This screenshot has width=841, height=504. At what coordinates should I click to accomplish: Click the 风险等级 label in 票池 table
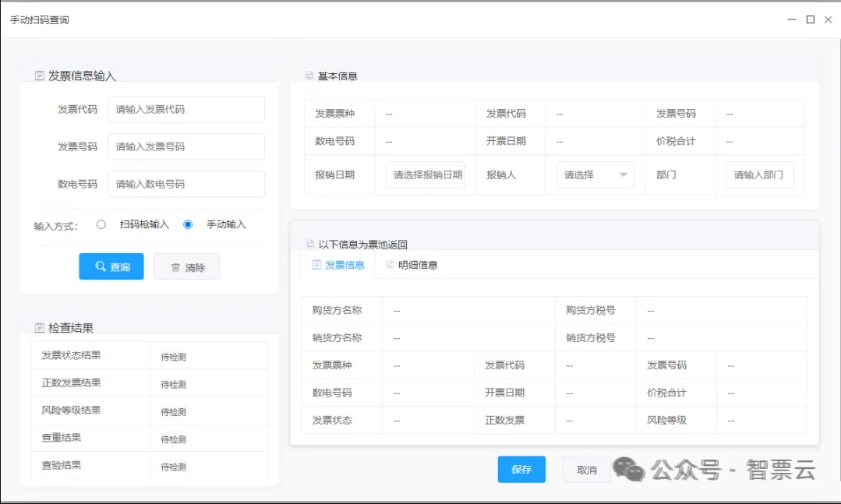[x=666, y=420]
